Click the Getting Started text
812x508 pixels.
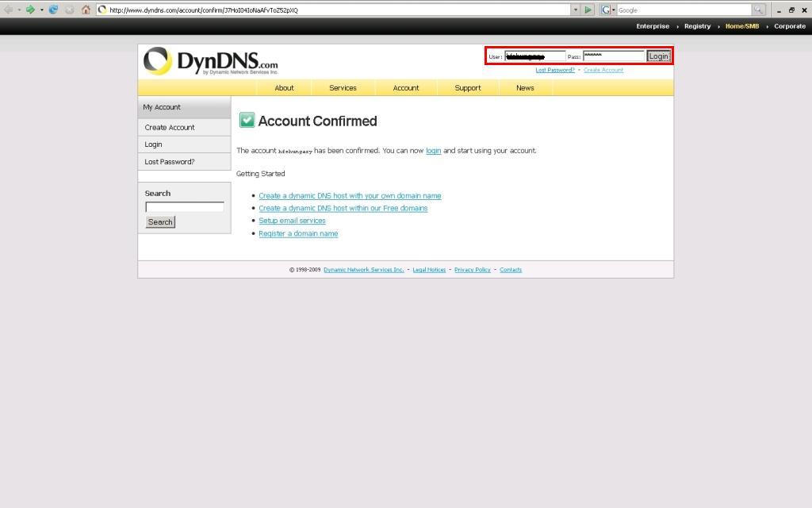(260, 174)
